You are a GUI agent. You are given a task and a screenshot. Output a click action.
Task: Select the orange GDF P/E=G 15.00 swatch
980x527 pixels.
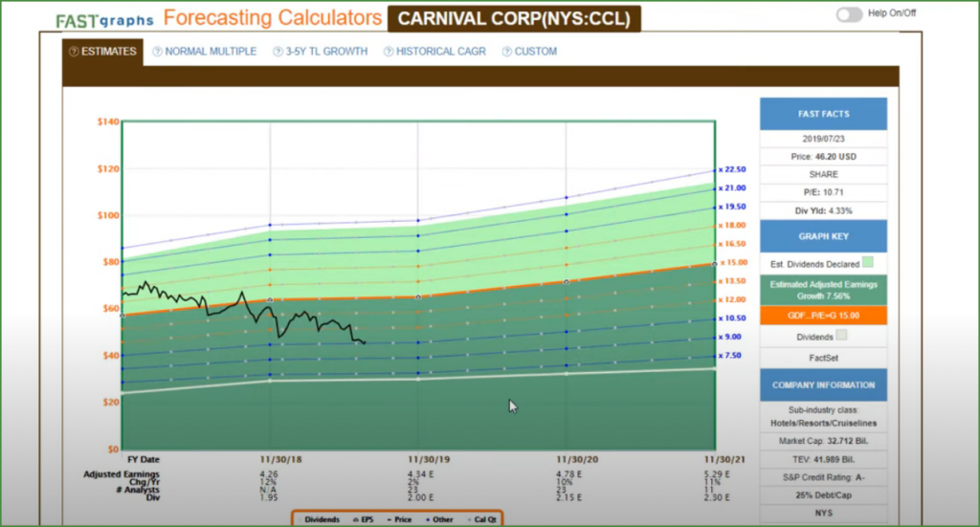coord(823,315)
